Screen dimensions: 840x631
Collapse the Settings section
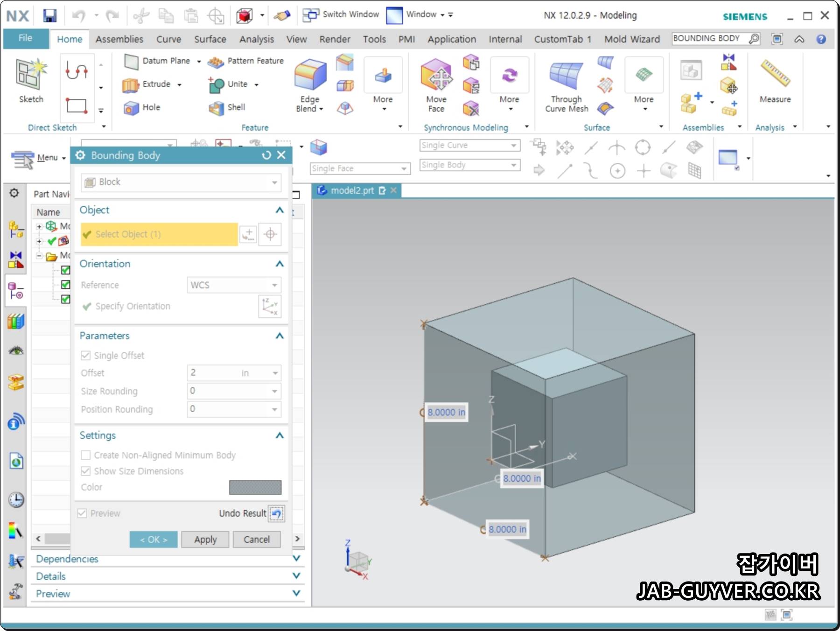tap(280, 435)
